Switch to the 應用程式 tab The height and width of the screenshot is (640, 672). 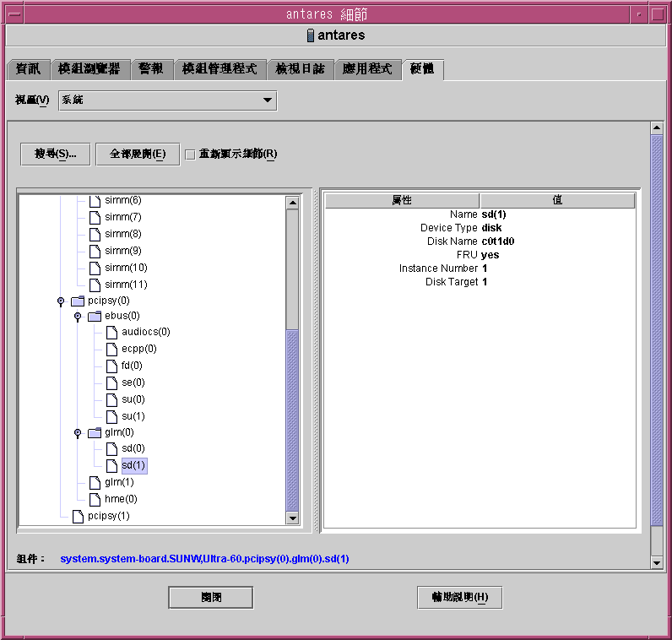(x=367, y=69)
